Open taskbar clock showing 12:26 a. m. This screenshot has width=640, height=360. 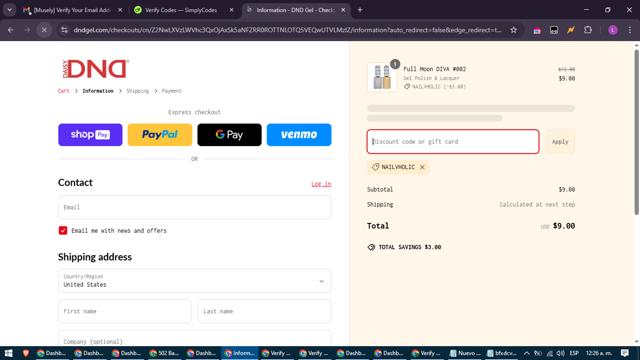[599, 353]
